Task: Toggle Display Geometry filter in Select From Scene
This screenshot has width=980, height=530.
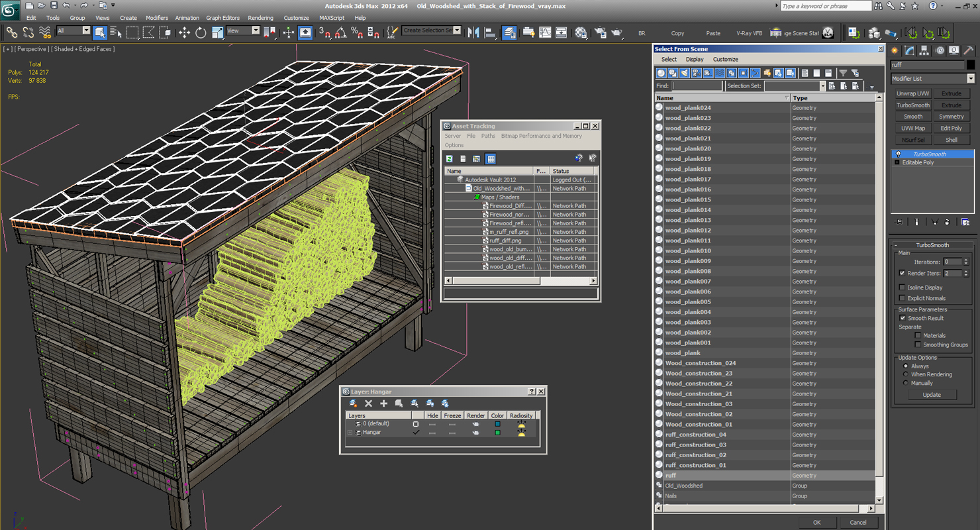Action: click(661, 73)
